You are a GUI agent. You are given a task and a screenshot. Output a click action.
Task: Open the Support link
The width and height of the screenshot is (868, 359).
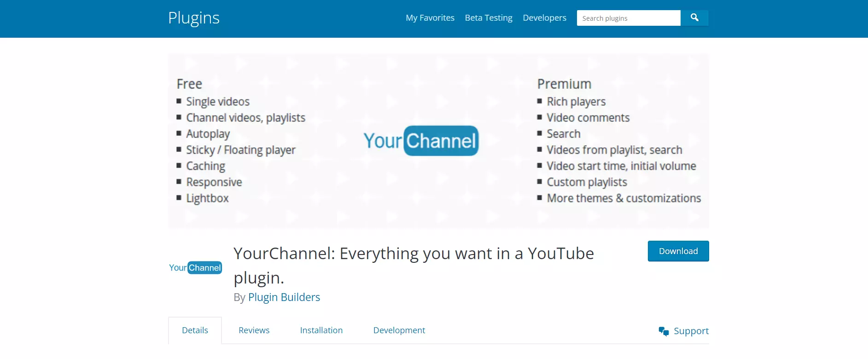(x=691, y=331)
